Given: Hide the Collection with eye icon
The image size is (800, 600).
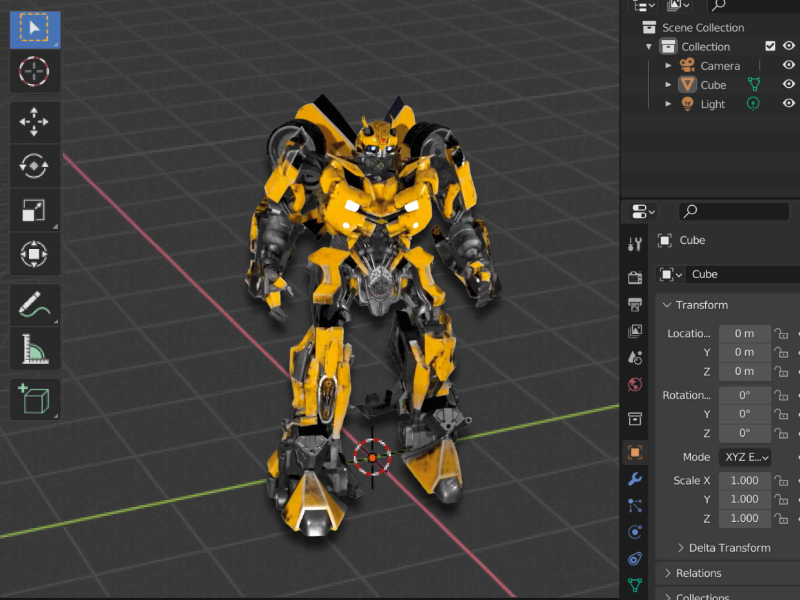Looking at the screenshot, I should click(789, 46).
